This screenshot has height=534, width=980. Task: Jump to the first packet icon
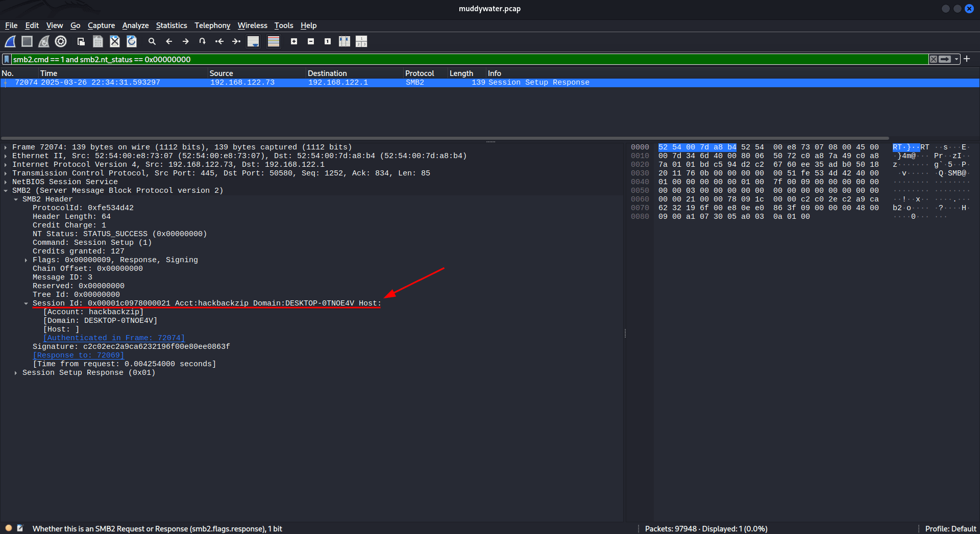pyautogui.click(x=219, y=42)
